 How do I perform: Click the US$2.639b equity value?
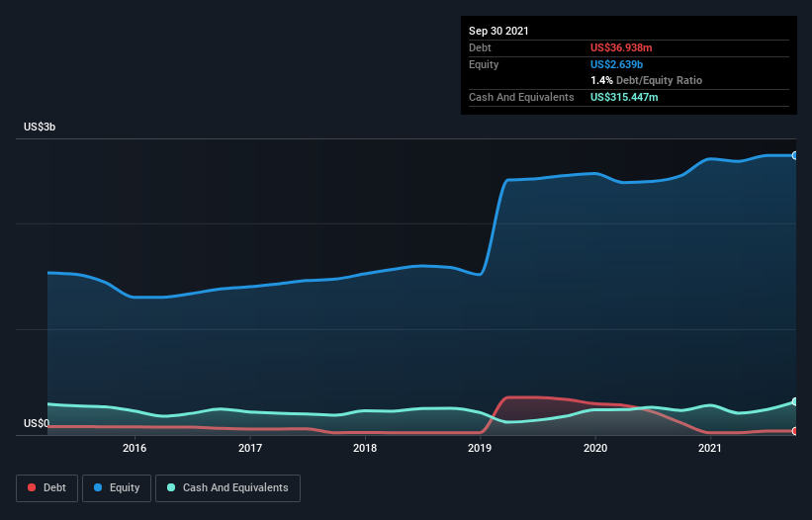pyautogui.click(x=616, y=64)
